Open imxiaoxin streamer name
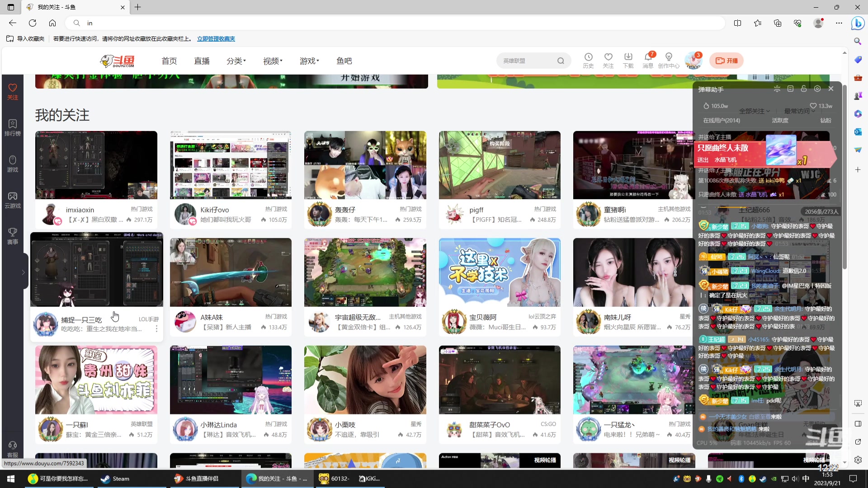868x488 pixels. point(80,210)
